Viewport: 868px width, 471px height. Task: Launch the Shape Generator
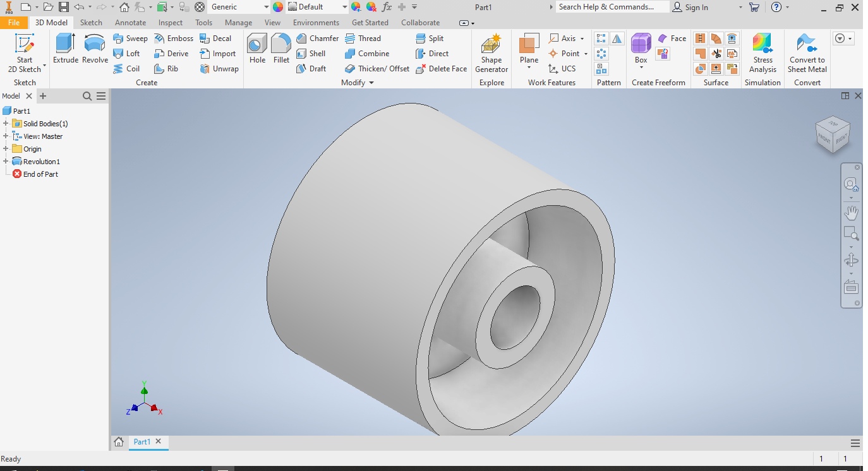tap(491, 53)
